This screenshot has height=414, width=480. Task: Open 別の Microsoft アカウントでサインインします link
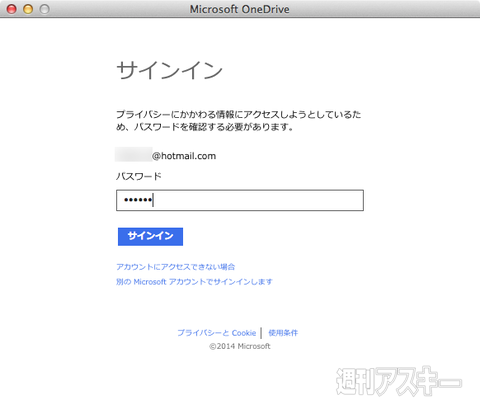click(x=194, y=282)
